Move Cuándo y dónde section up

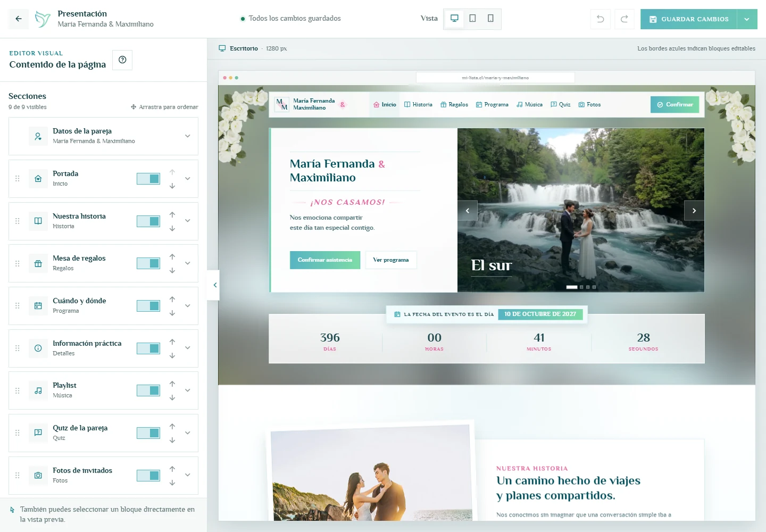pyautogui.click(x=172, y=299)
